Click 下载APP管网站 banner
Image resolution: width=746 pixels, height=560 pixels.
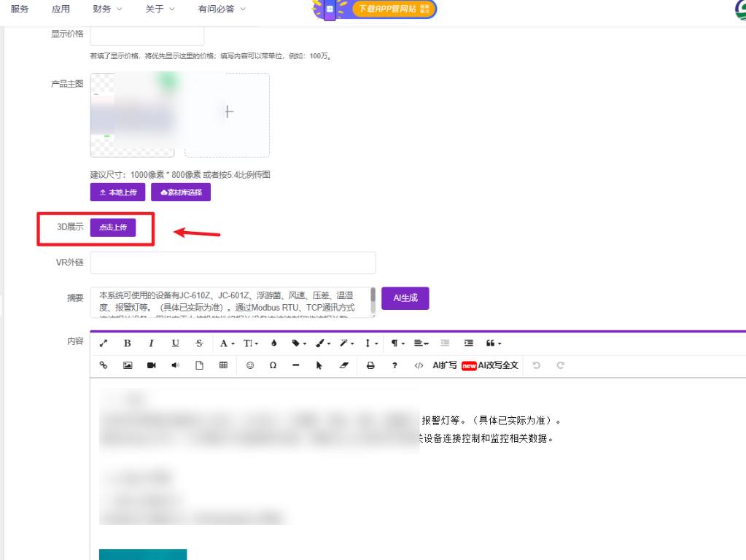tap(374, 9)
